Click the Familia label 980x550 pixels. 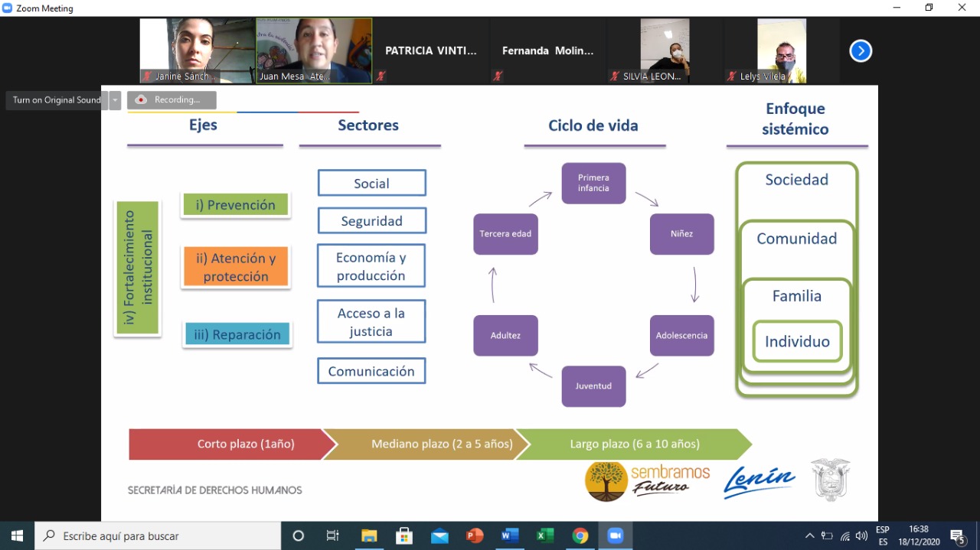click(797, 296)
